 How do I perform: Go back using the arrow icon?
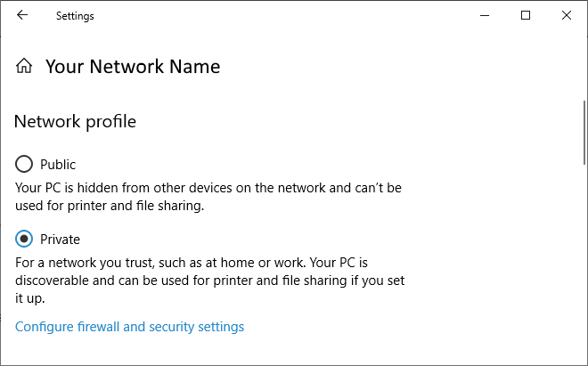pos(22,15)
